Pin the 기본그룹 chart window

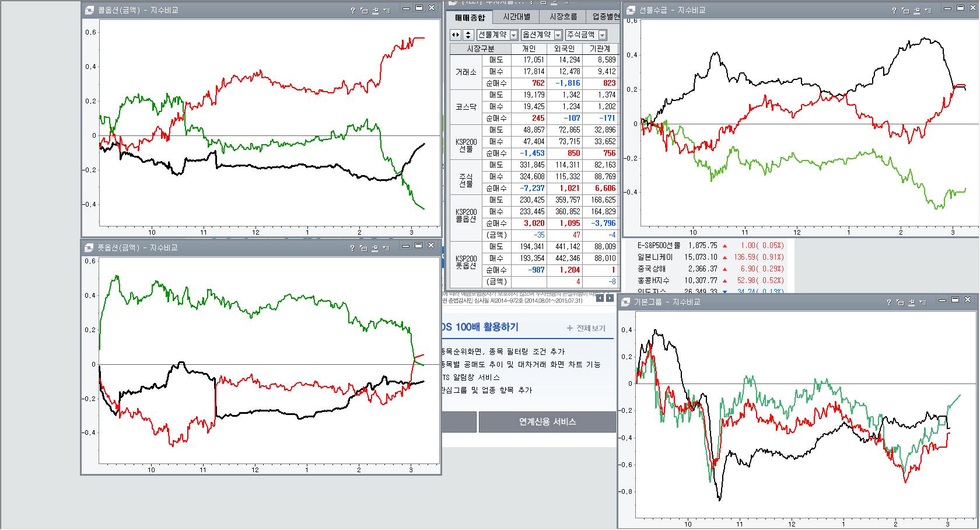(912, 302)
